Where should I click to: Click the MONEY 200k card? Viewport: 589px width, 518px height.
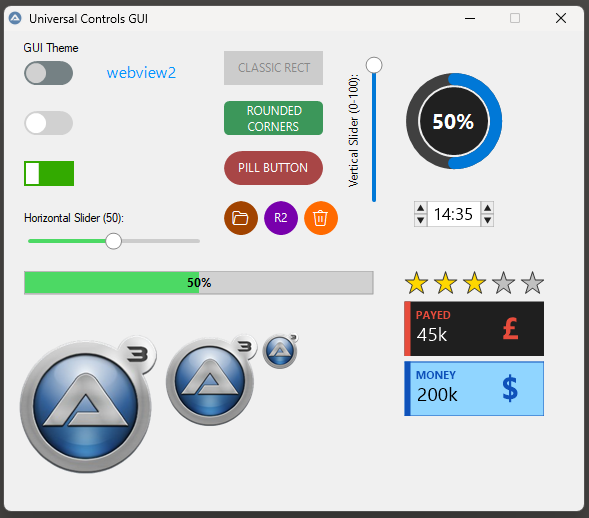474,389
